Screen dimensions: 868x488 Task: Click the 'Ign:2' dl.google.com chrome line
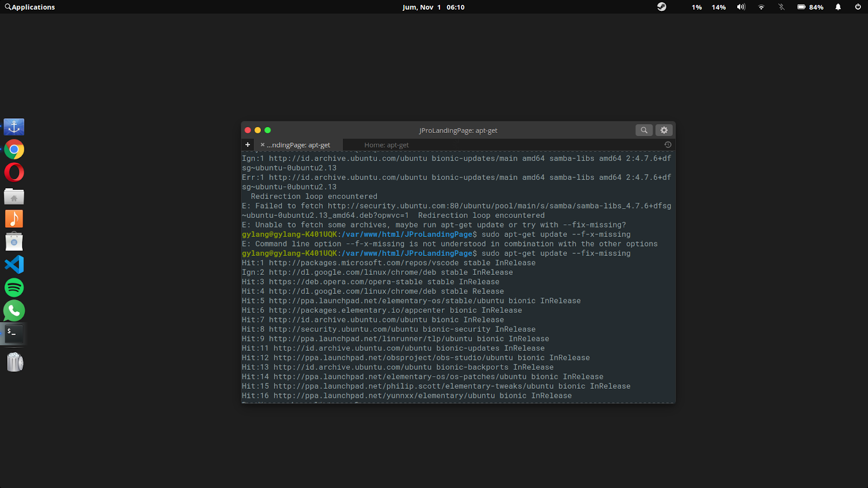click(x=378, y=272)
